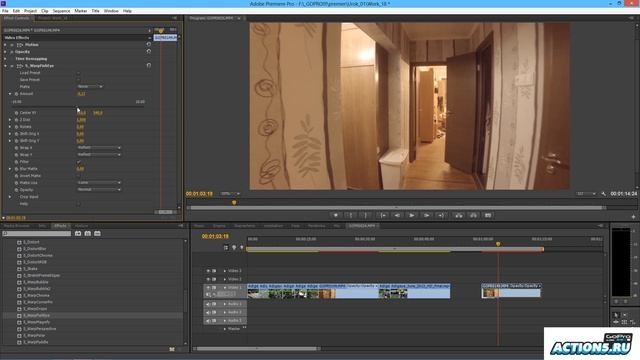Open Program monitor settings wrench icon
Image resolution: width=640 pixels, height=360 pixels.
604,194
